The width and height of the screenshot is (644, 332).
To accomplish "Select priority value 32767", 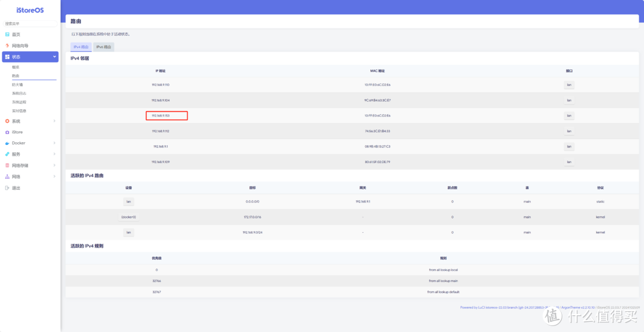I will click(157, 291).
